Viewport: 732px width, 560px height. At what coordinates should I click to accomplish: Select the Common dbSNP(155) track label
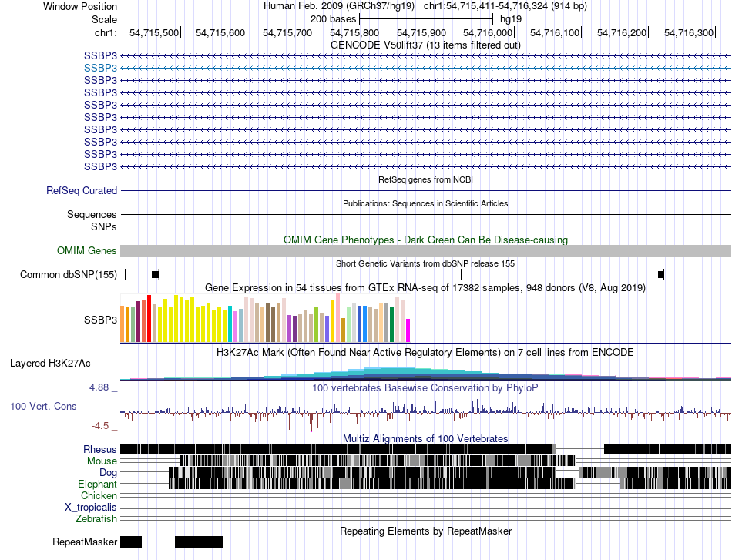pyautogui.click(x=69, y=275)
